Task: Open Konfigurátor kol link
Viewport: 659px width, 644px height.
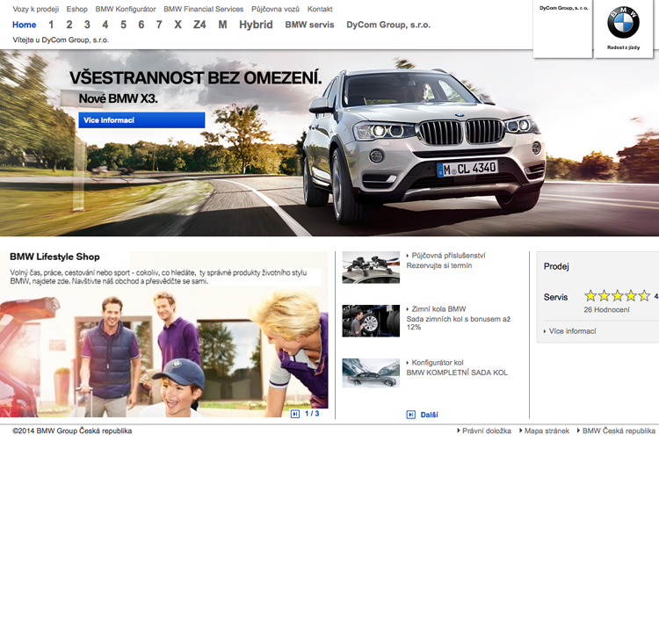Action: click(x=438, y=362)
